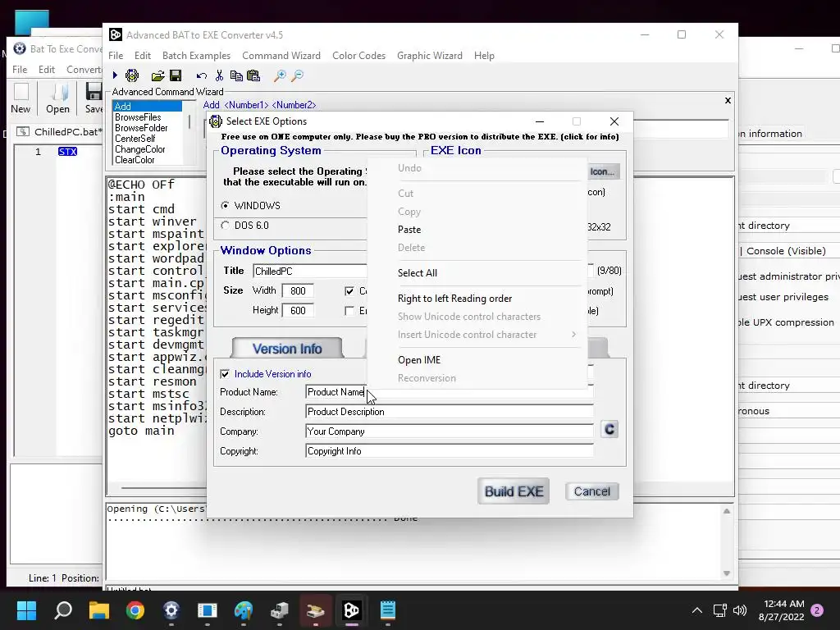
Task: Open the Command Wizard menu
Action: [281, 56]
